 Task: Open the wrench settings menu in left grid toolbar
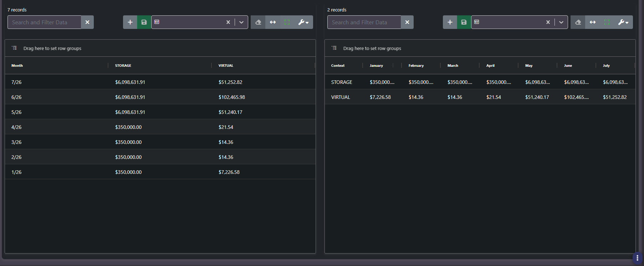303,22
